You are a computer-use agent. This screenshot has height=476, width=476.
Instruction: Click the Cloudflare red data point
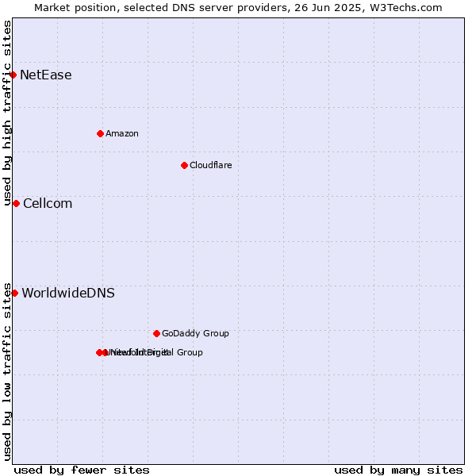(x=184, y=166)
